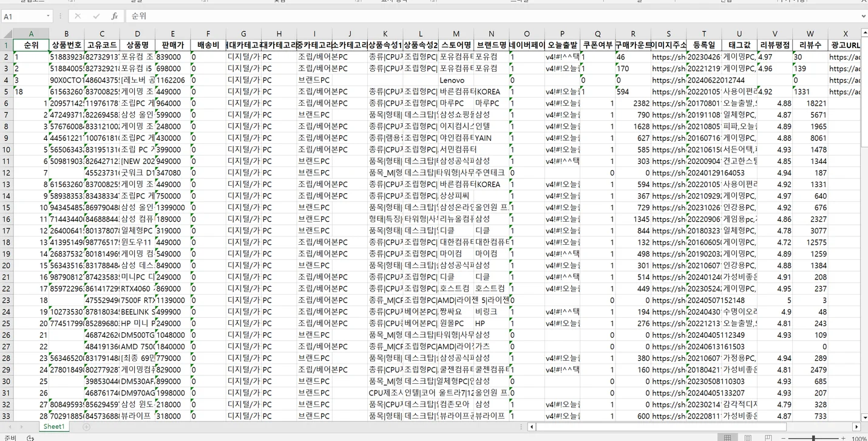Click the 준비 status bar text

tap(10, 437)
